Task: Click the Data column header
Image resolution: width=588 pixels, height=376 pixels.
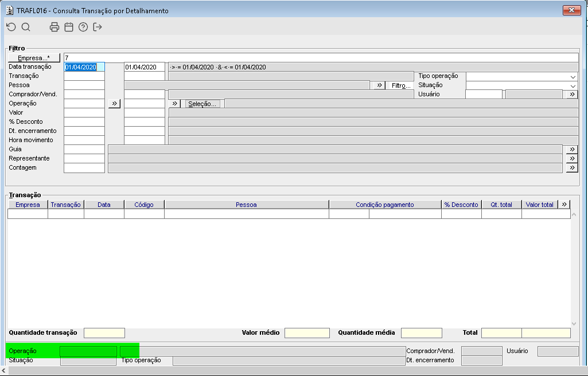Action: pos(104,205)
